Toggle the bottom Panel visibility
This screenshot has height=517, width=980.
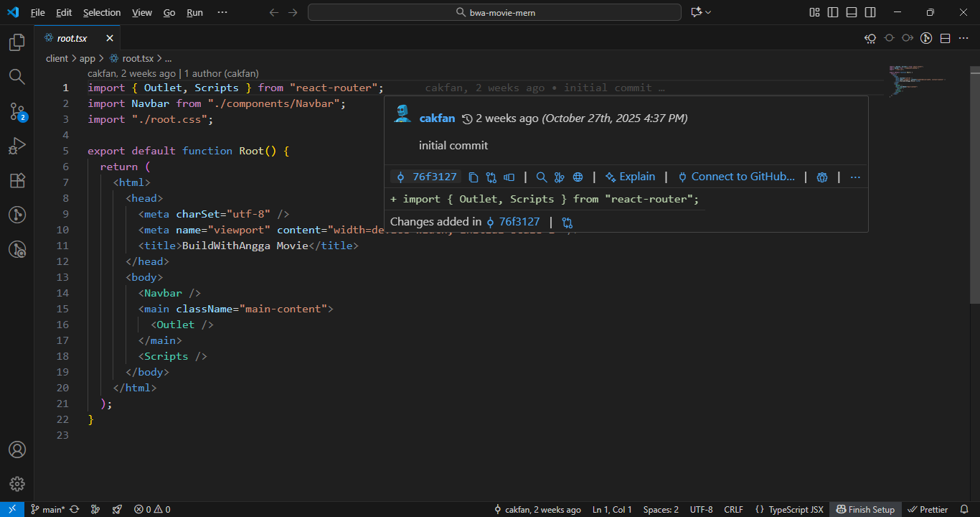pos(852,12)
